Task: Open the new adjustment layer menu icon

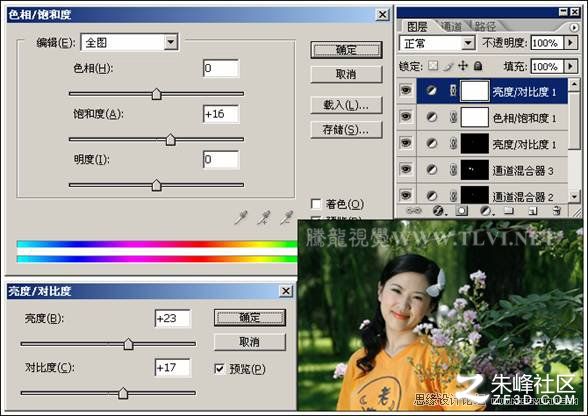Action: [x=486, y=211]
